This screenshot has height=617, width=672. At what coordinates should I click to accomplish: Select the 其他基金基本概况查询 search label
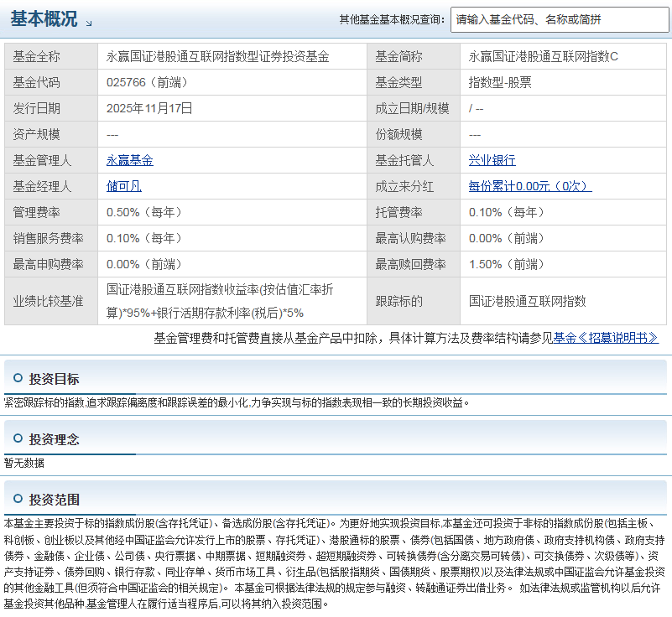point(393,19)
